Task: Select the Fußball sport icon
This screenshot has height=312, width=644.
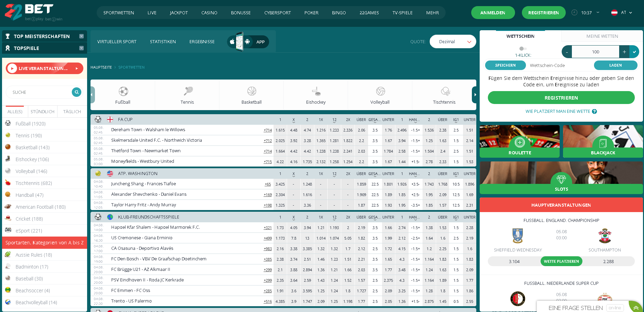Action: click(123, 91)
